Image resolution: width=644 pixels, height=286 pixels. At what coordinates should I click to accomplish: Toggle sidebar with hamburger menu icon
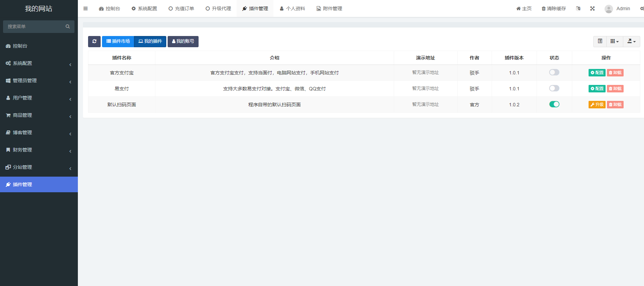85,8
